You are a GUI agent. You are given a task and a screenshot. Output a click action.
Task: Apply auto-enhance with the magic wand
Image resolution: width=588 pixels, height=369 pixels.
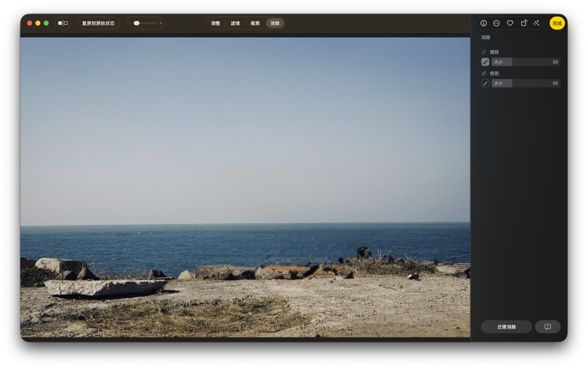(x=536, y=23)
